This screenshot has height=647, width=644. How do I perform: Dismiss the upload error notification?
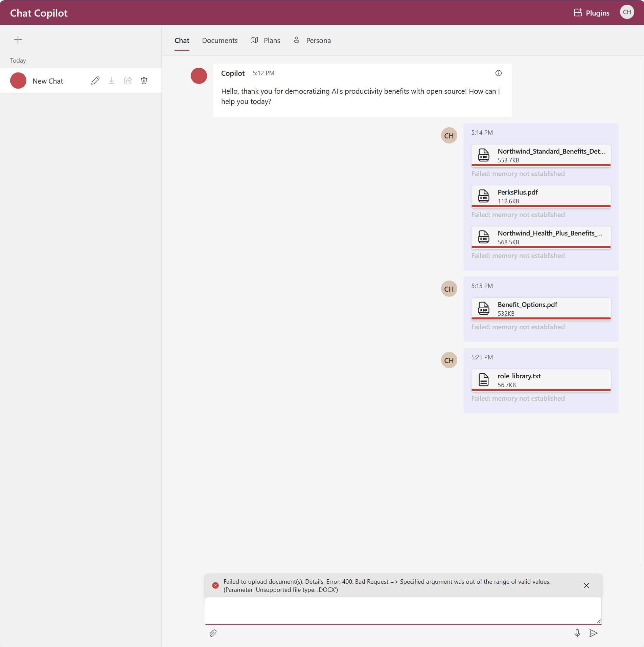tap(586, 585)
